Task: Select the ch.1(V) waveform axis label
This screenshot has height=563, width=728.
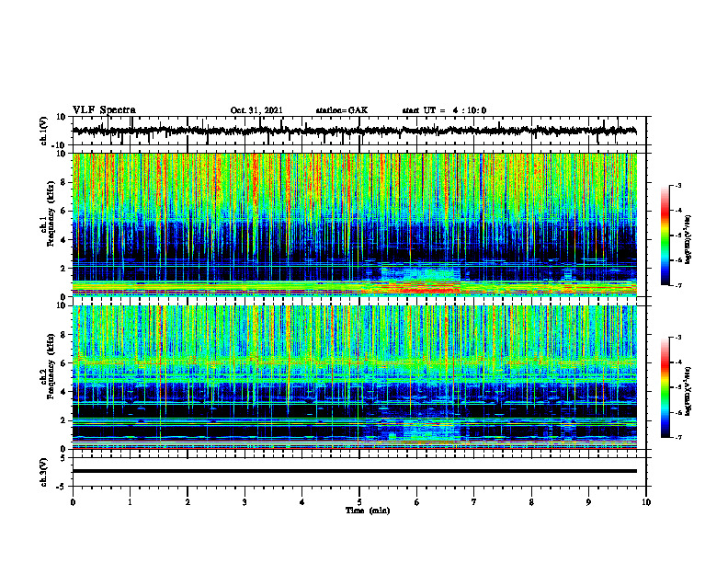Action: click(44, 131)
